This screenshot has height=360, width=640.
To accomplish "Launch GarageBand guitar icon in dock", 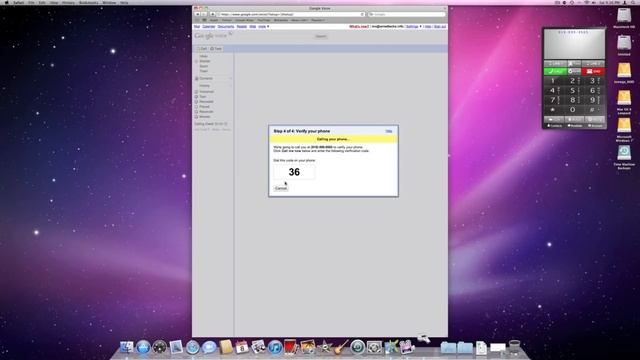I will [x=341, y=347].
